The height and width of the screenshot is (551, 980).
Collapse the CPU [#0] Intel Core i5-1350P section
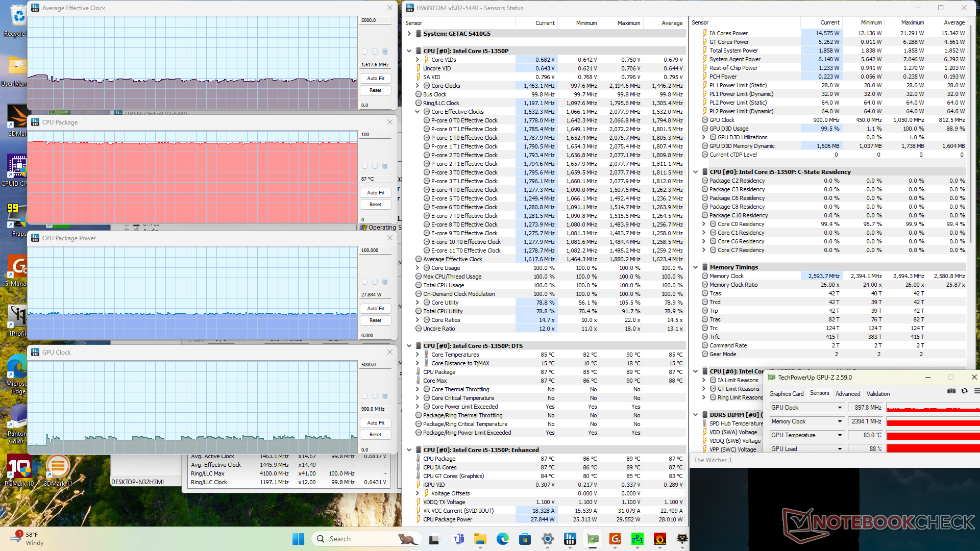pos(409,51)
